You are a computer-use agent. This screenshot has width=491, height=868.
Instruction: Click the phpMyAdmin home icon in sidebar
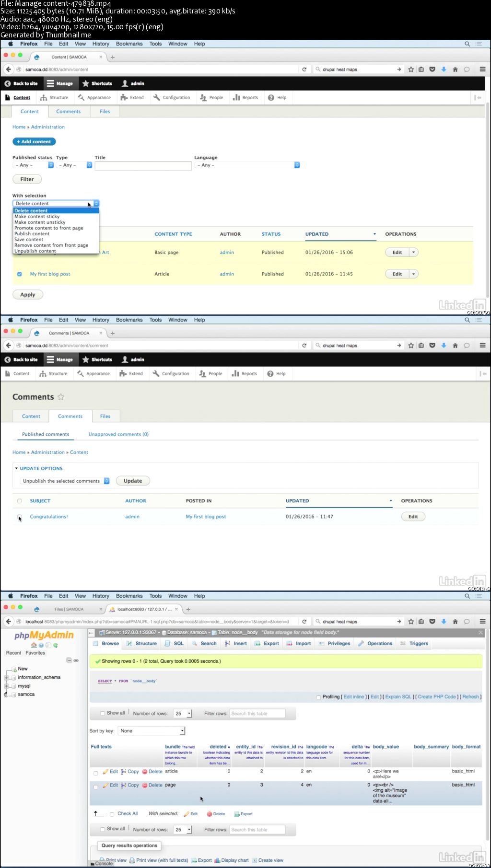click(34, 645)
